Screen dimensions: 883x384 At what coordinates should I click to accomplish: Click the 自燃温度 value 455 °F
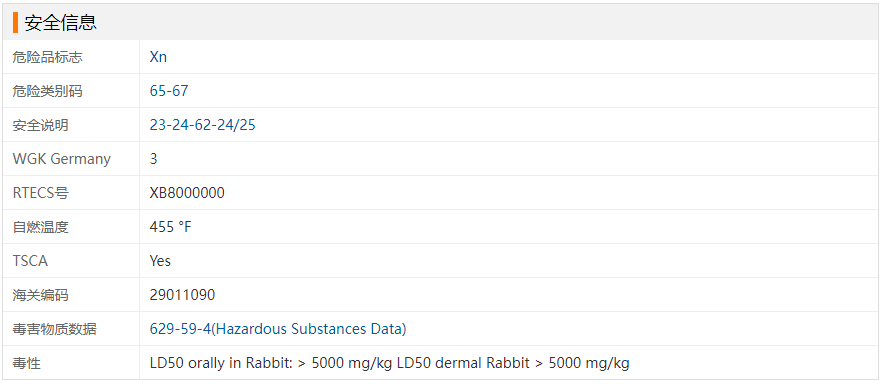(171, 227)
